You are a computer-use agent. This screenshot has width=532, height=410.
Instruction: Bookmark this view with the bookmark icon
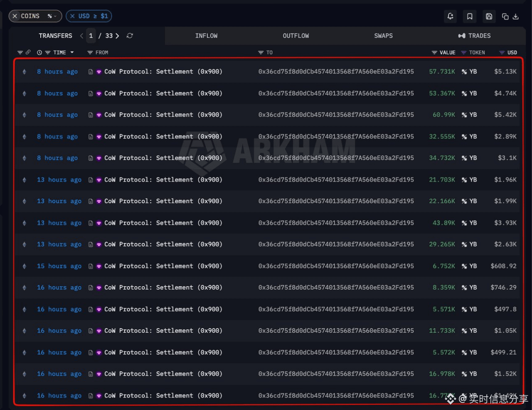coord(470,16)
